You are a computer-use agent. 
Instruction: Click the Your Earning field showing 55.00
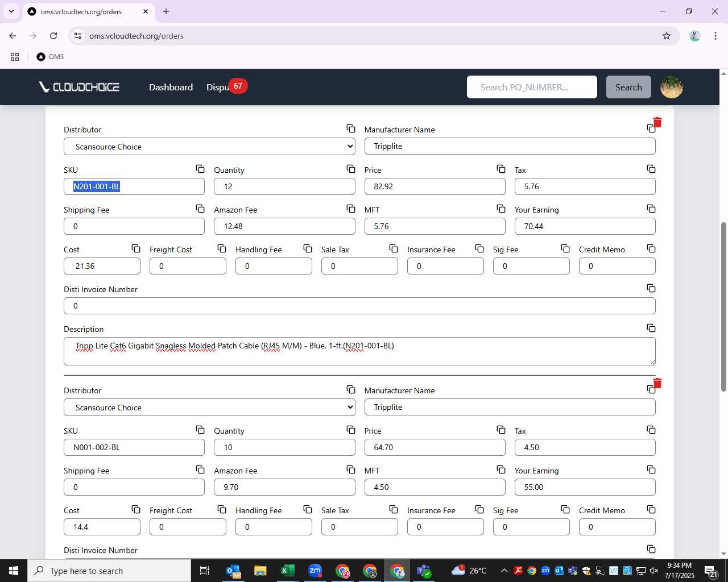[x=585, y=487]
